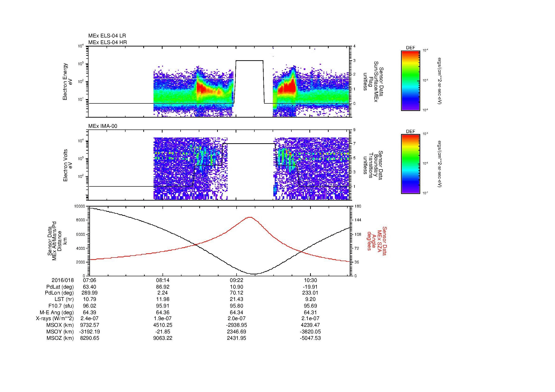Click the 10000 tick on altitude axis

pos(79,206)
